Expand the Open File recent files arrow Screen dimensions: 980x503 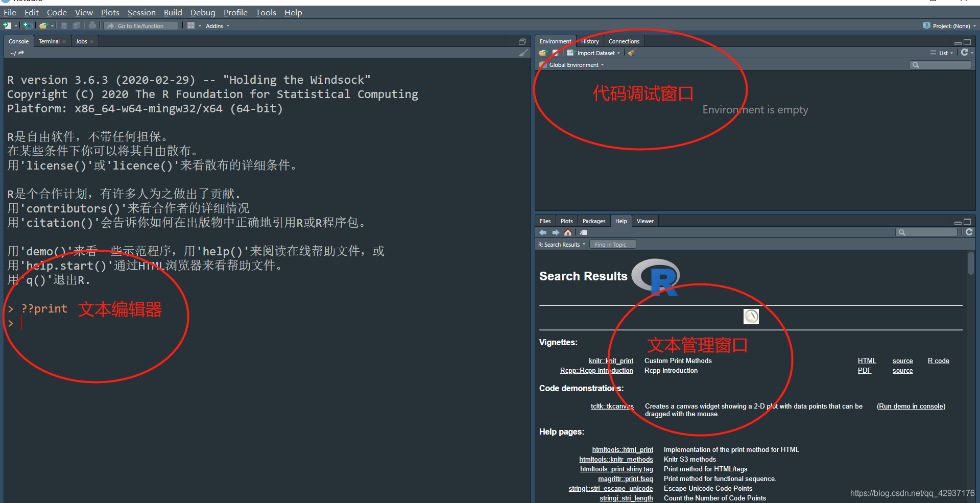tap(52, 26)
